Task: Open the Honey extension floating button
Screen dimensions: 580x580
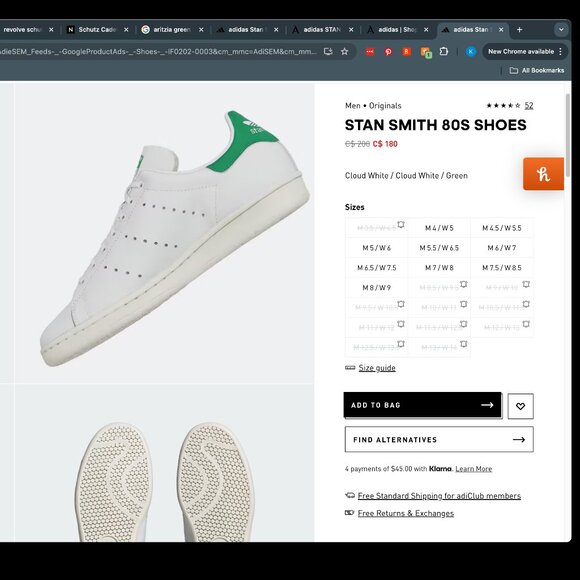Action: pyautogui.click(x=543, y=174)
